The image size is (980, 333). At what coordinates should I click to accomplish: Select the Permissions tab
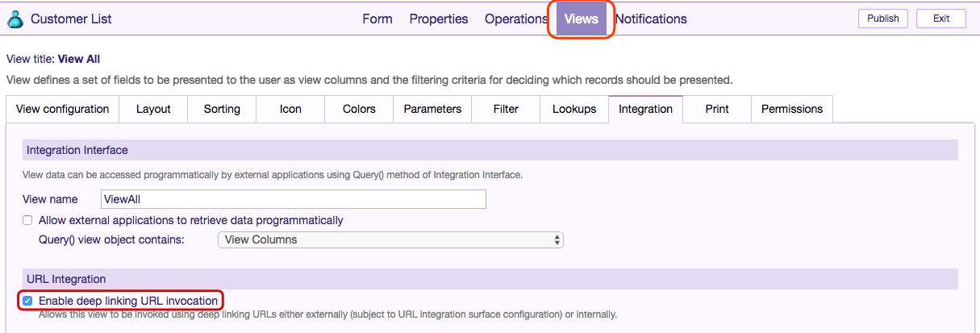pos(792,109)
